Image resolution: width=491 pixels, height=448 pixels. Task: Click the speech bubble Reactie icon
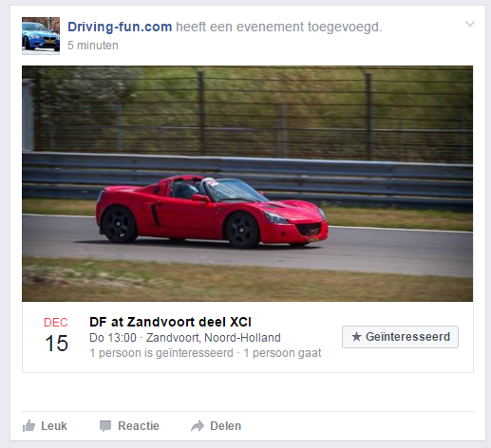pyautogui.click(x=105, y=426)
